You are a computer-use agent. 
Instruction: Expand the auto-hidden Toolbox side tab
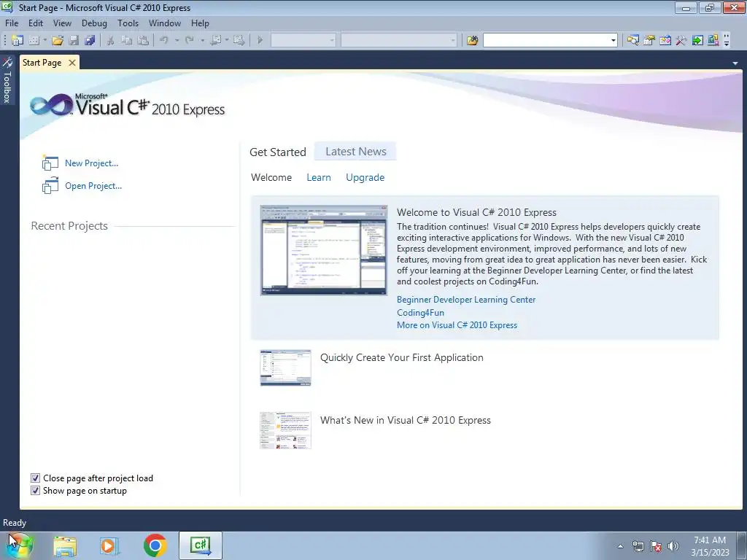tap(7, 80)
